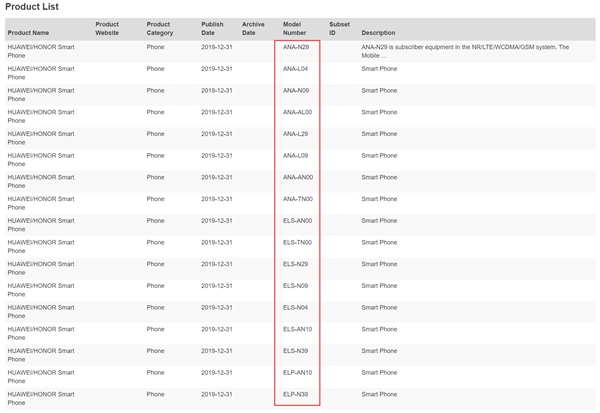Screen dimensions: 600x413
Task: Select publish date in the ELS-N04 row
Action: (x=217, y=307)
